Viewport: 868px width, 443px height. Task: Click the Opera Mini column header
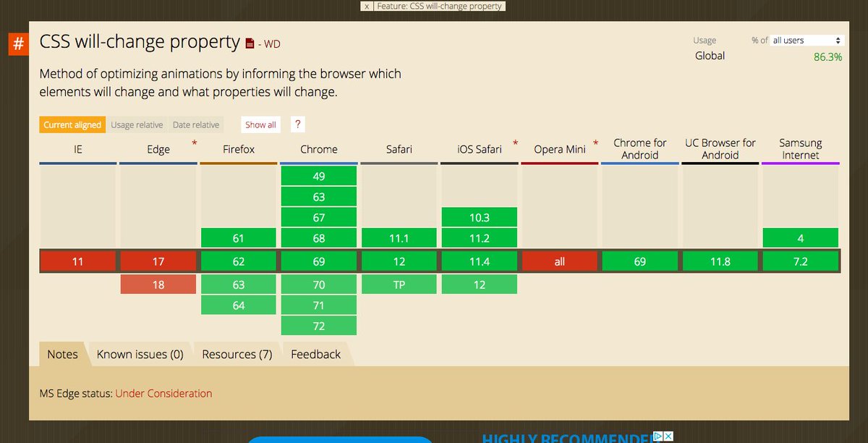point(560,149)
